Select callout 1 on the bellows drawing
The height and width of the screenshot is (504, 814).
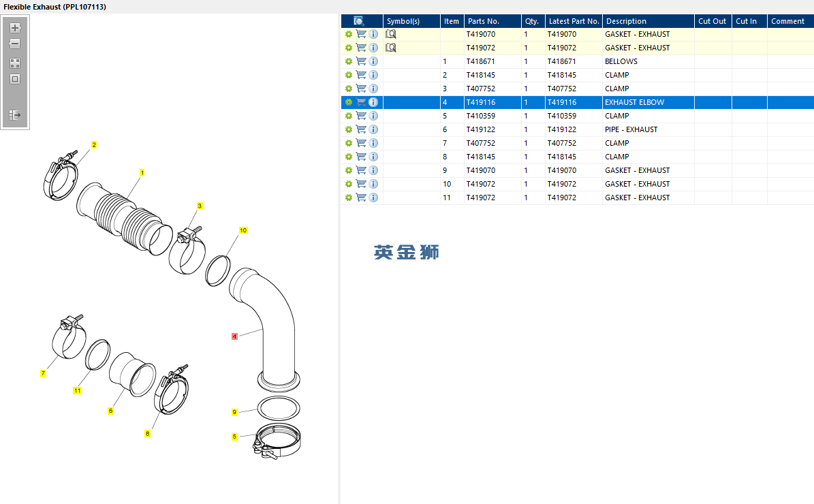(x=142, y=172)
